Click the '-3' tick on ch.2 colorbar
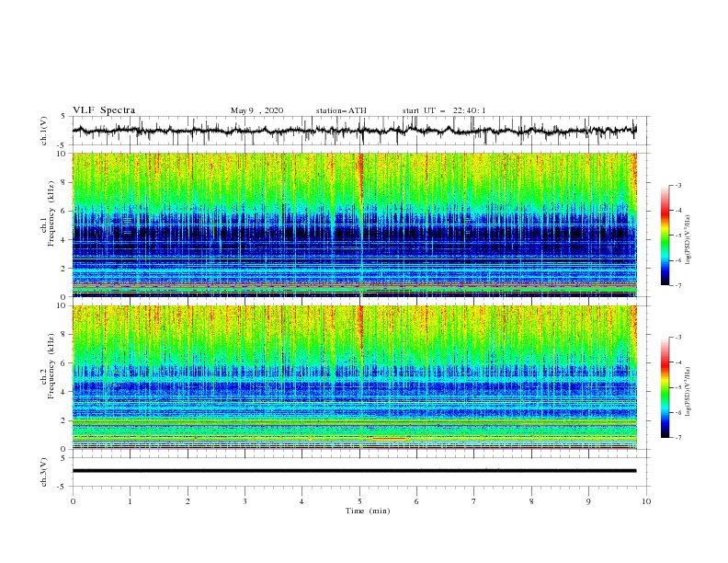 point(677,338)
